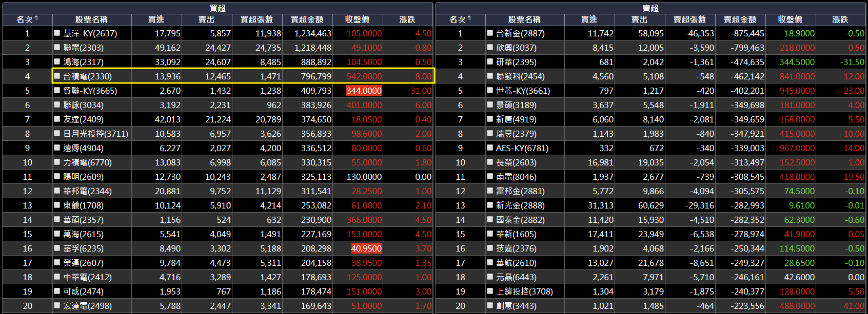The width and height of the screenshot is (868, 314).
Task: Tick the checkbox for 友達(2409)
Action: tap(57, 119)
